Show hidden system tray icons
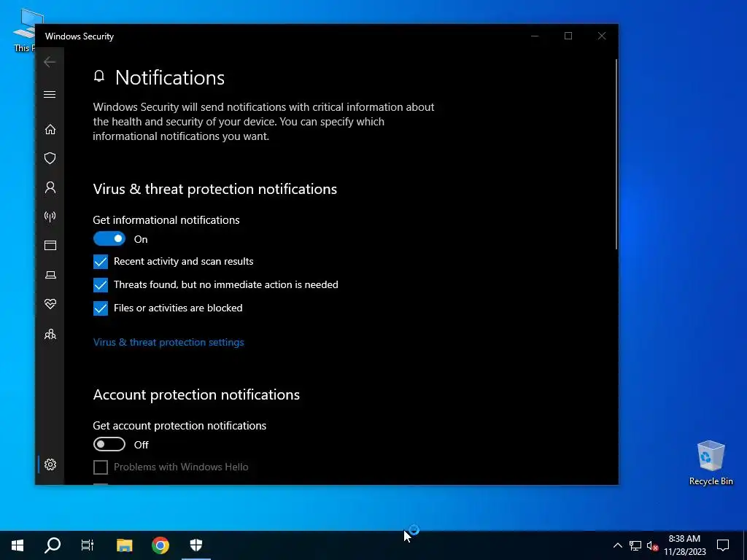Image resolution: width=747 pixels, height=560 pixels. pyautogui.click(x=617, y=545)
